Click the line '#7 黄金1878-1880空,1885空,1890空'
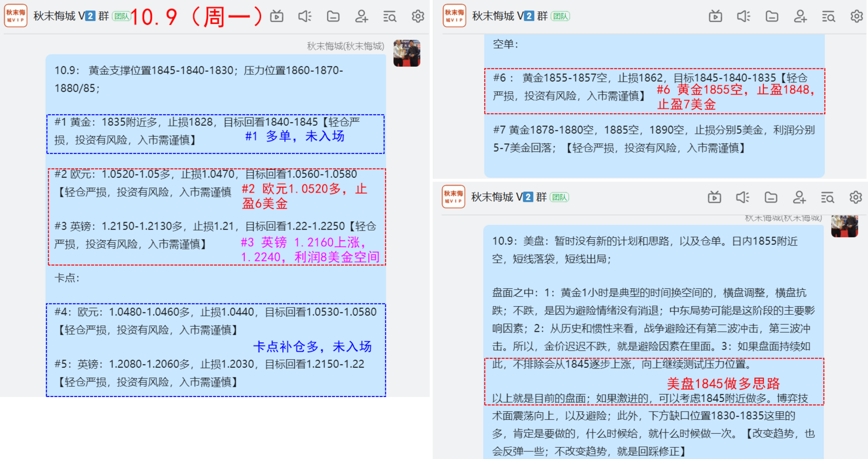Screen dimensions: 868x459 coord(654,130)
